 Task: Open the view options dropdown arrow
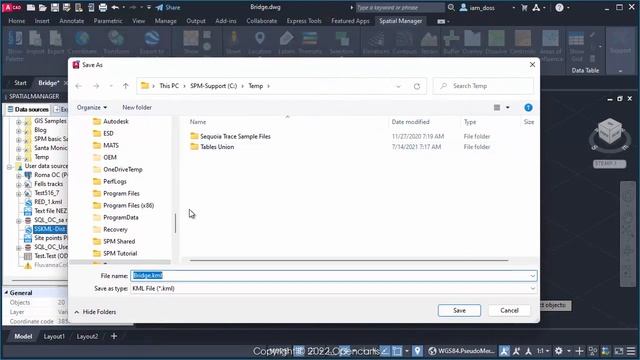coord(508,108)
